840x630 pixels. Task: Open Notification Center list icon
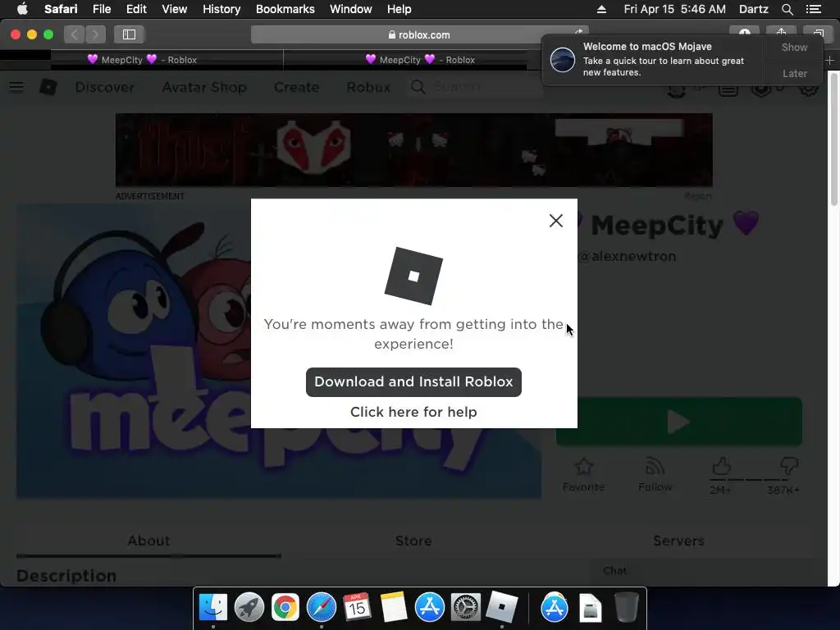coord(814,9)
